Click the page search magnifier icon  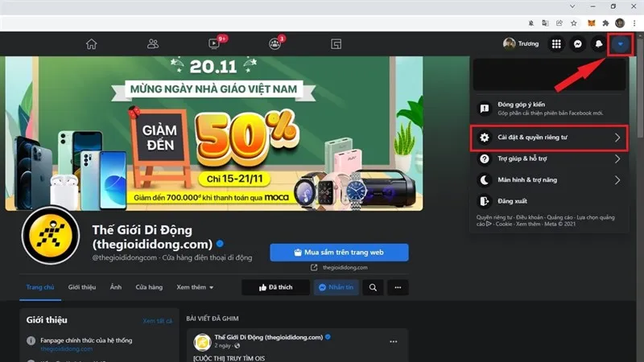tap(373, 287)
